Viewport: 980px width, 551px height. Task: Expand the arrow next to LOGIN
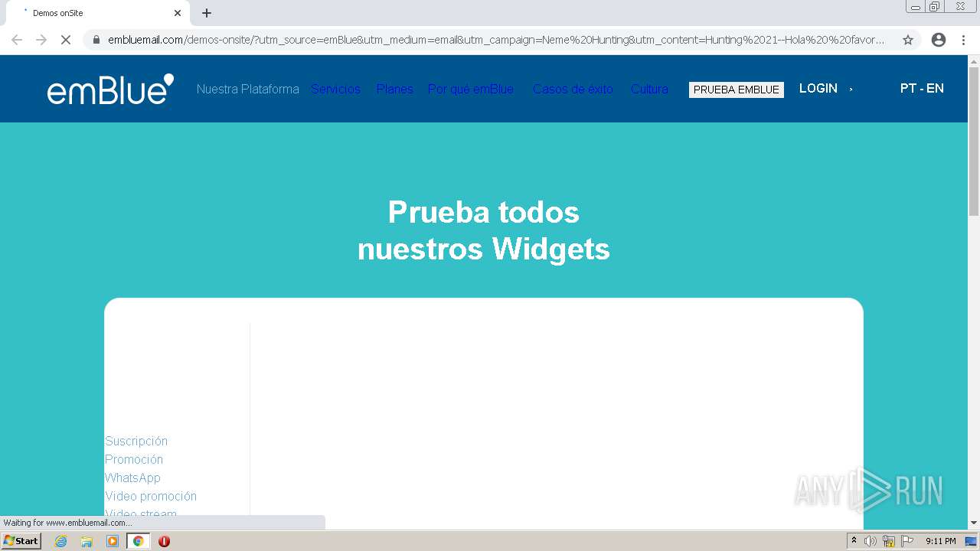[851, 90]
